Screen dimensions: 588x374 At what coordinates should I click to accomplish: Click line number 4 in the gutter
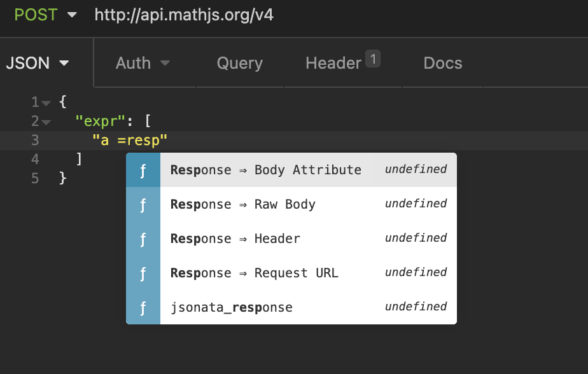[x=35, y=159]
